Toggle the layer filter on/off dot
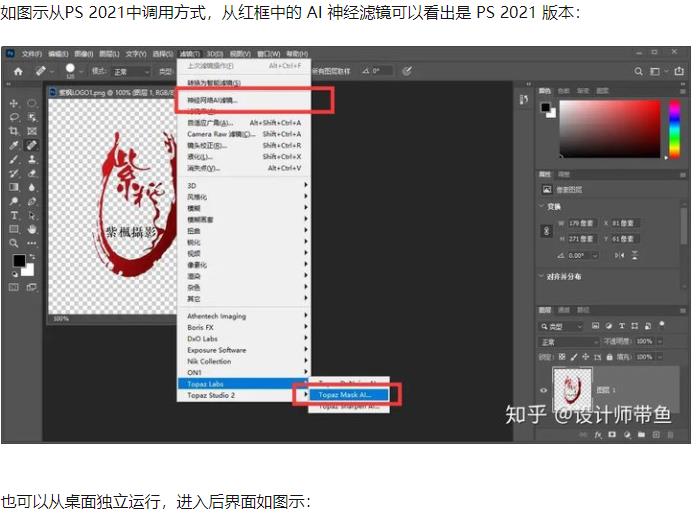 coord(662,325)
